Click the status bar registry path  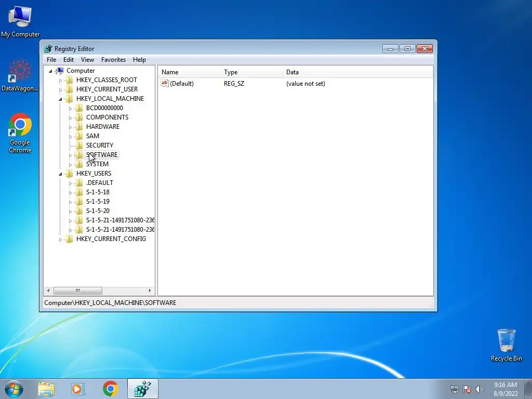pos(110,303)
